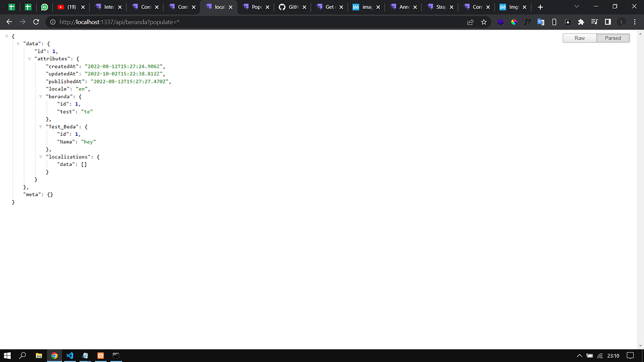The image size is (644, 362).
Task: Collapse the root JSON object
Action: pyautogui.click(x=6, y=36)
